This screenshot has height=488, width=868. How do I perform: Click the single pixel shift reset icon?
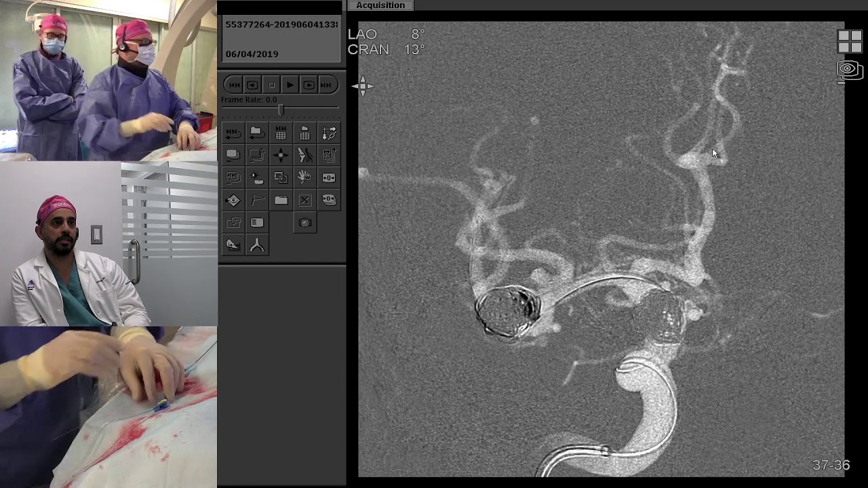[329, 178]
